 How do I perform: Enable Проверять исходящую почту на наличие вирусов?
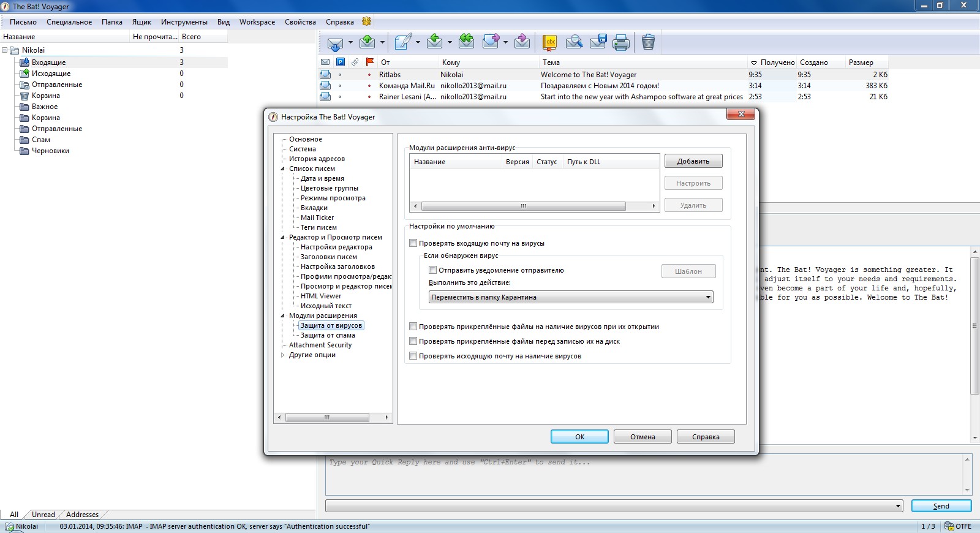[413, 356]
